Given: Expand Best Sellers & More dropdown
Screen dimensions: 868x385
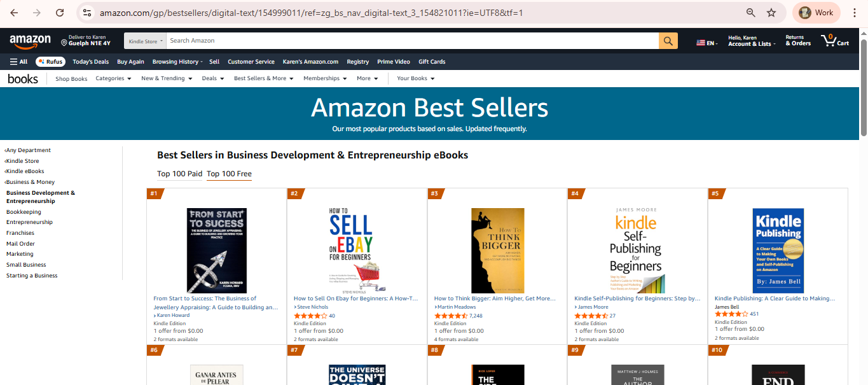Looking at the screenshot, I should 264,78.
